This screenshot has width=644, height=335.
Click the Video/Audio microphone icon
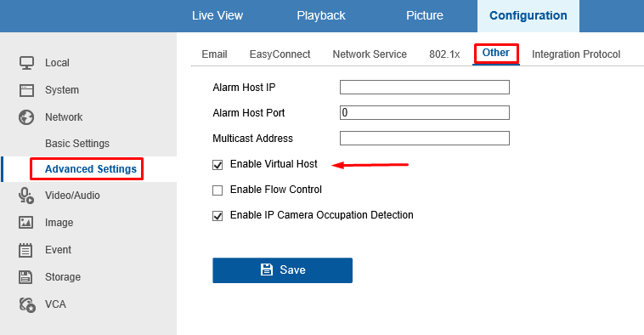pyautogui.click(x=26, y=196)
